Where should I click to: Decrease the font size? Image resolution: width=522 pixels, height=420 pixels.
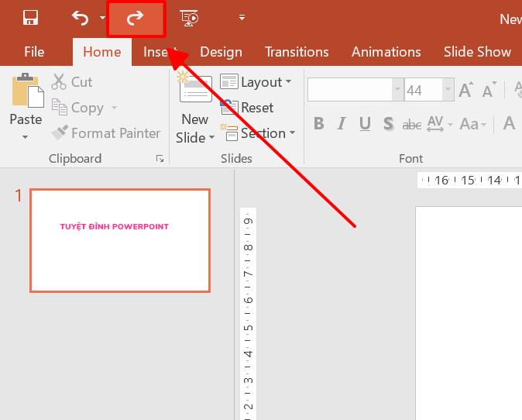(489, 90)
